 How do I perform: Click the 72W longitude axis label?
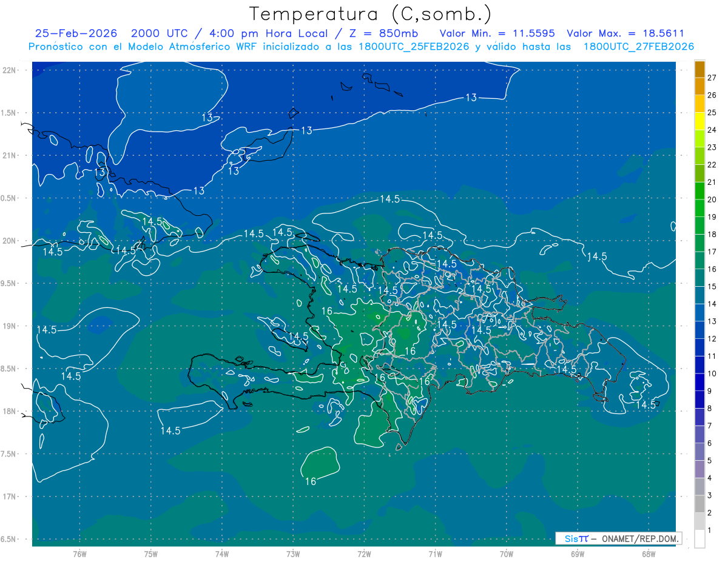pos(364,554)
